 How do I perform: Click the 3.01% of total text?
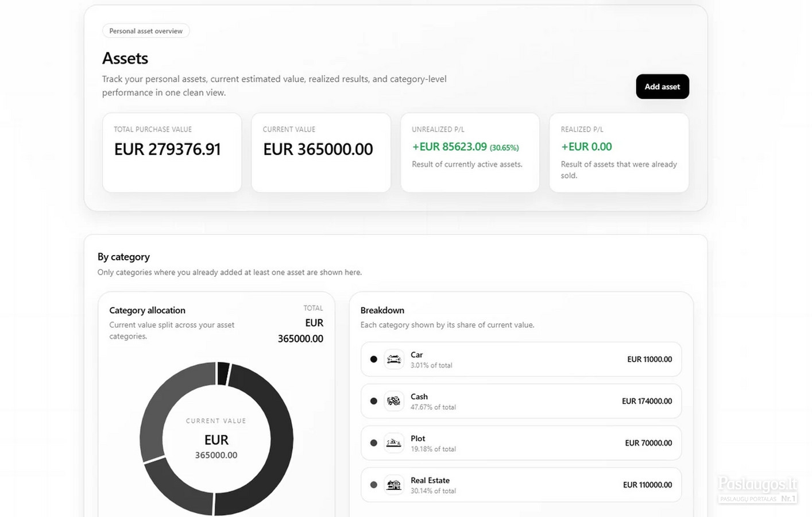click(431, 365)
